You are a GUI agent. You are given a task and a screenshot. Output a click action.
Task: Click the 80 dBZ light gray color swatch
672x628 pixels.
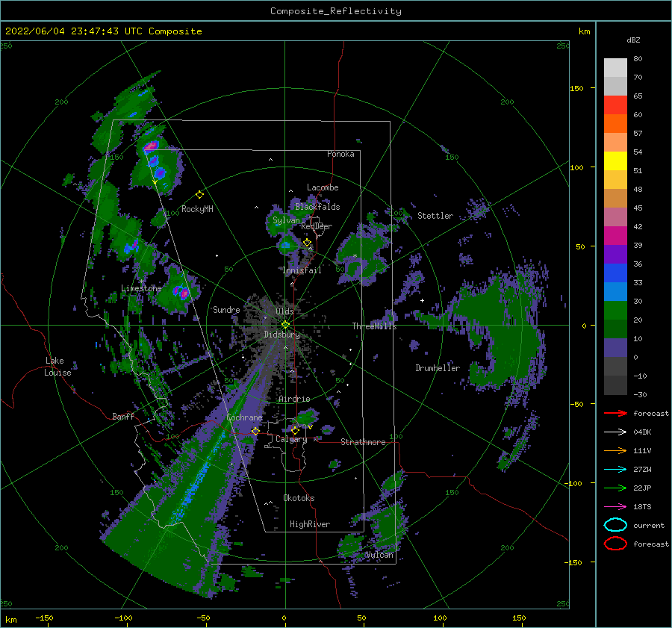(615, 67)
